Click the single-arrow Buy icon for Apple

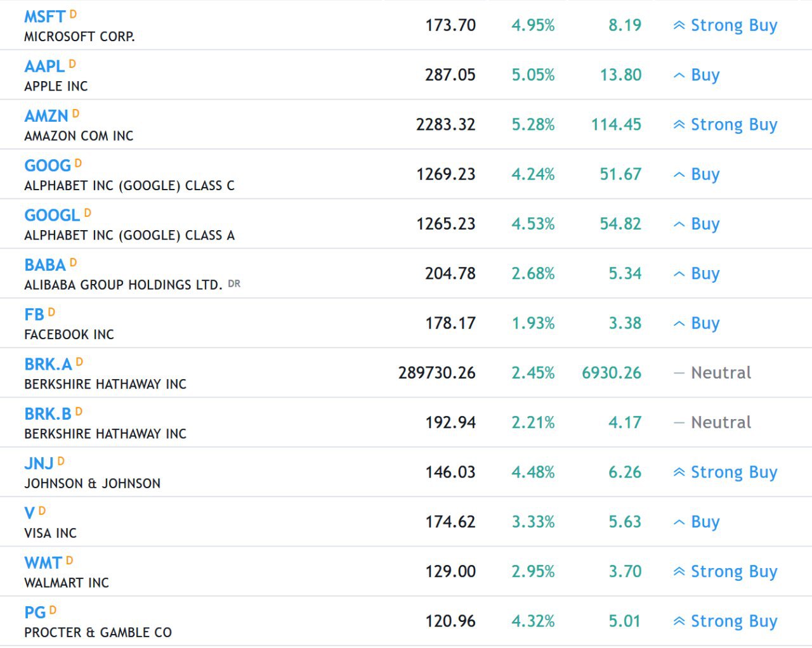point(679,75)
